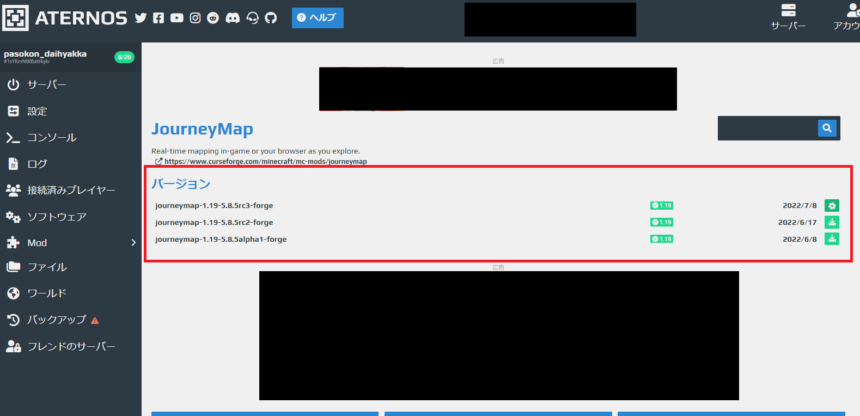Click the 1.19 badge for rc2
The height and width of the screenshot is (416, 860).
coord(661,222)
